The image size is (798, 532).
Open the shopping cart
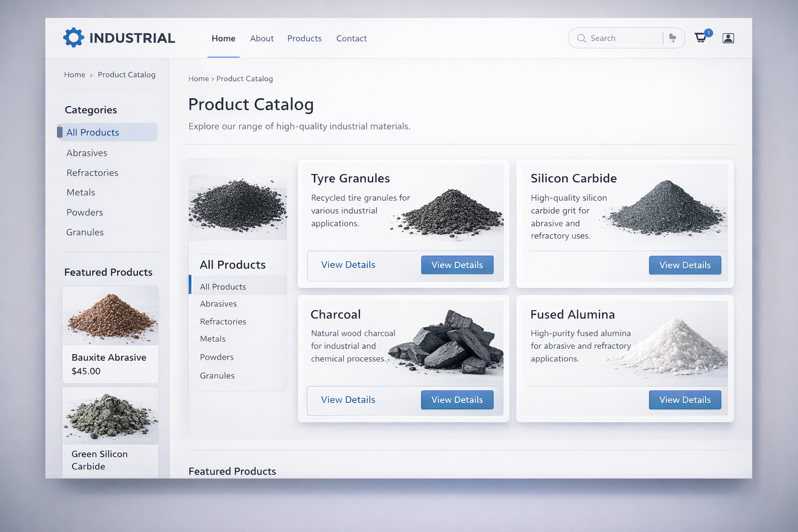tap(700, 38)
